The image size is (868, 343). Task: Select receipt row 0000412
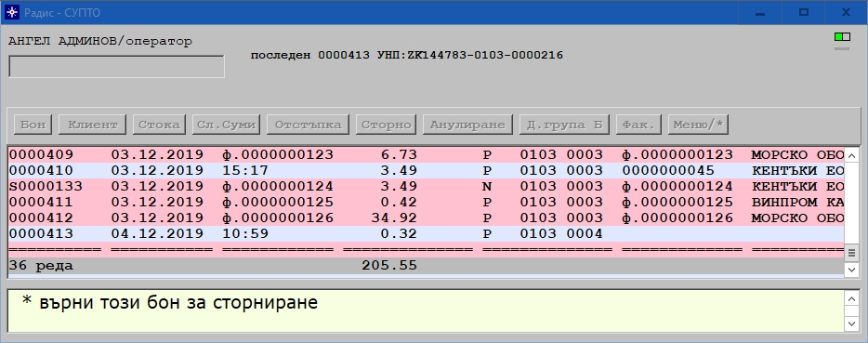pyautogui.click(x=426, y=218)
